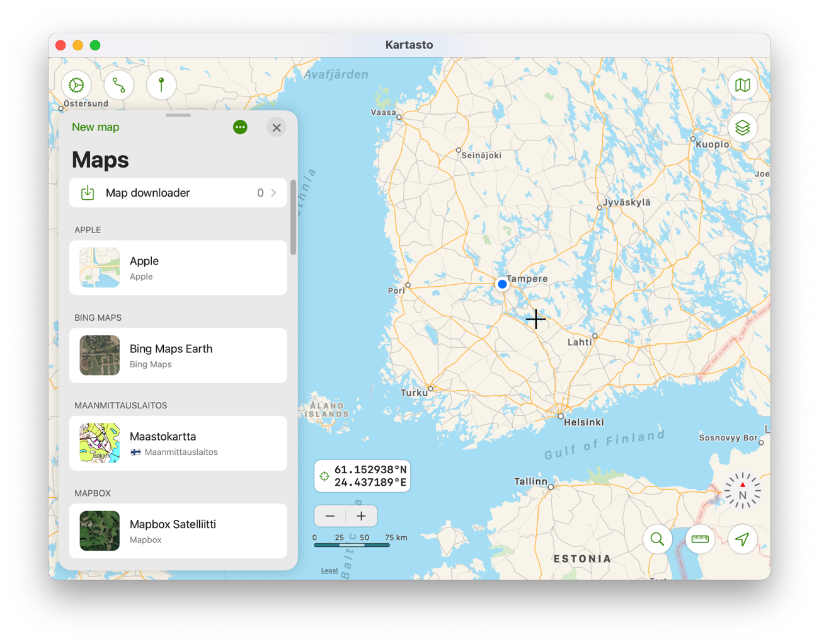Image resolution: width=819 pixels, height=644 pixels.
Task: Click the compass north indicator
Action: point(742,490)
